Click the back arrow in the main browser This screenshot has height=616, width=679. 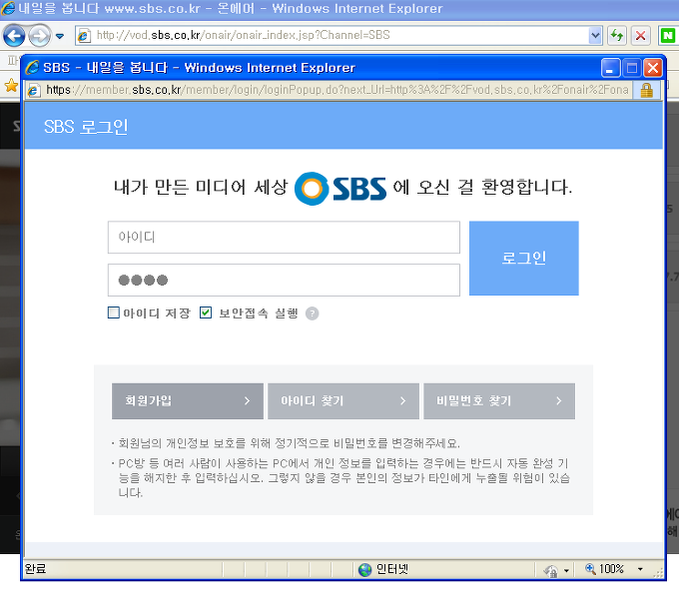[x=14, y=36]
